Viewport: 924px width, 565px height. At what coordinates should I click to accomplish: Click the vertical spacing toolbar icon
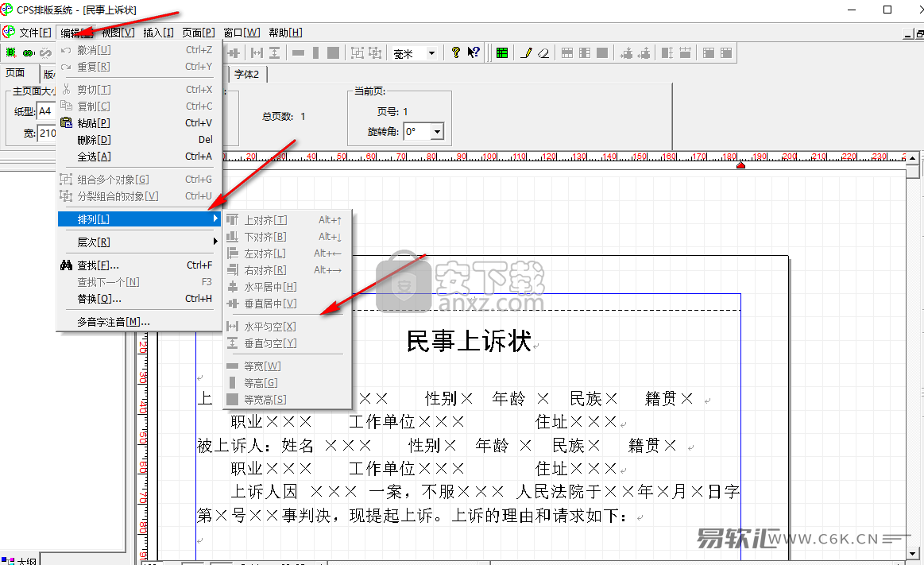coord(275,53)
